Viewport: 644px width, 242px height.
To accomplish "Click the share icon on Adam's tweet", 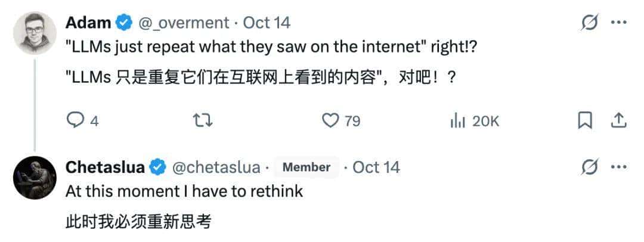I will pyautogui.click(x=618, y=121).
